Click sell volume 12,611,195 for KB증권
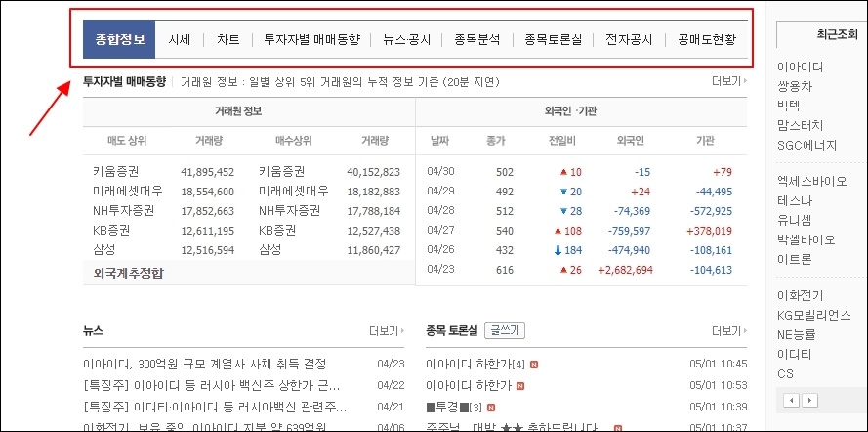The width and height of the screenshot is (868, 432). [x=208, y=231]
